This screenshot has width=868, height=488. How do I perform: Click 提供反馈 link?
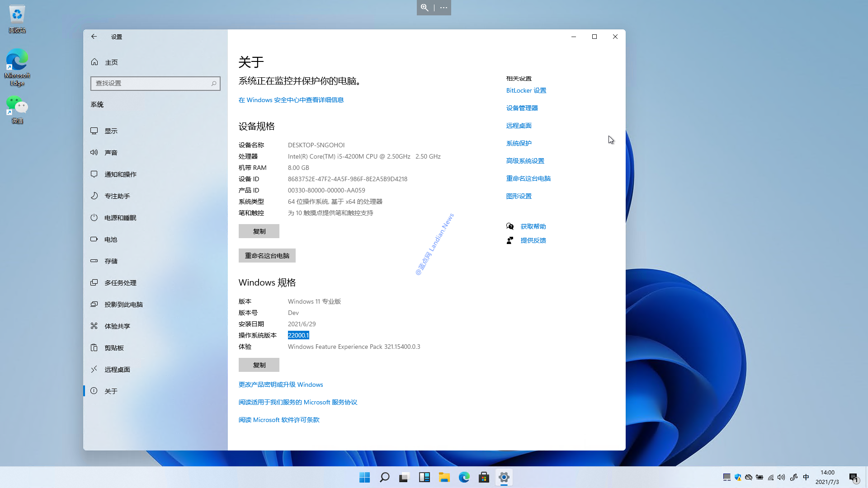click(533, 240)
